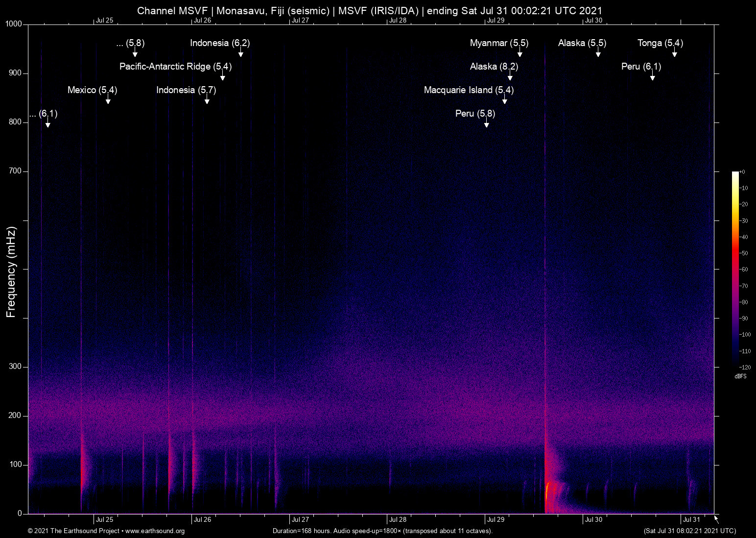Click the Jul 26 top axis label
This screenshot has height=538, width=756.
point(202,21)
